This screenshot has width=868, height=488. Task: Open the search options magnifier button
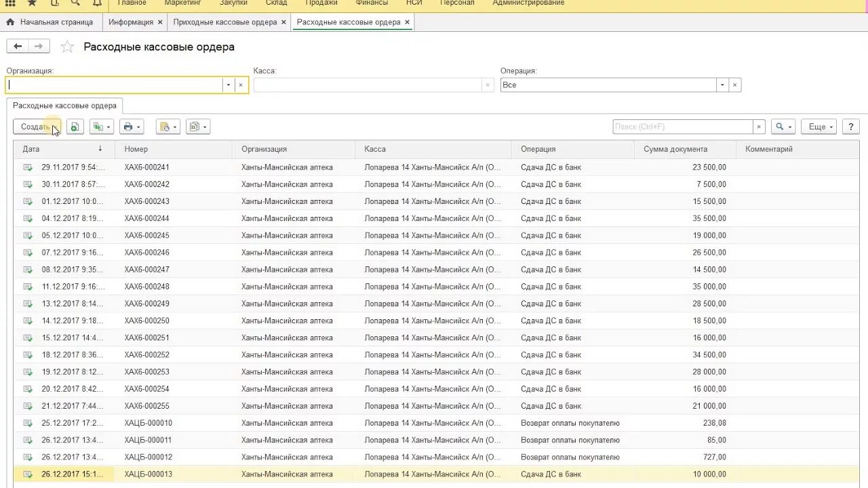click(x=783, y=127)
